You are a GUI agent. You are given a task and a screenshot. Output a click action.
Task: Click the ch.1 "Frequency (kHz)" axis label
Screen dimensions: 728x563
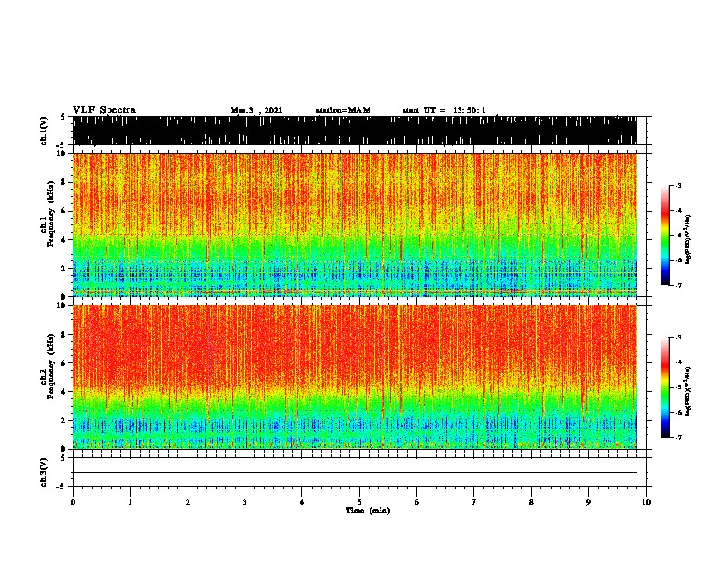(x=51, y=213)
